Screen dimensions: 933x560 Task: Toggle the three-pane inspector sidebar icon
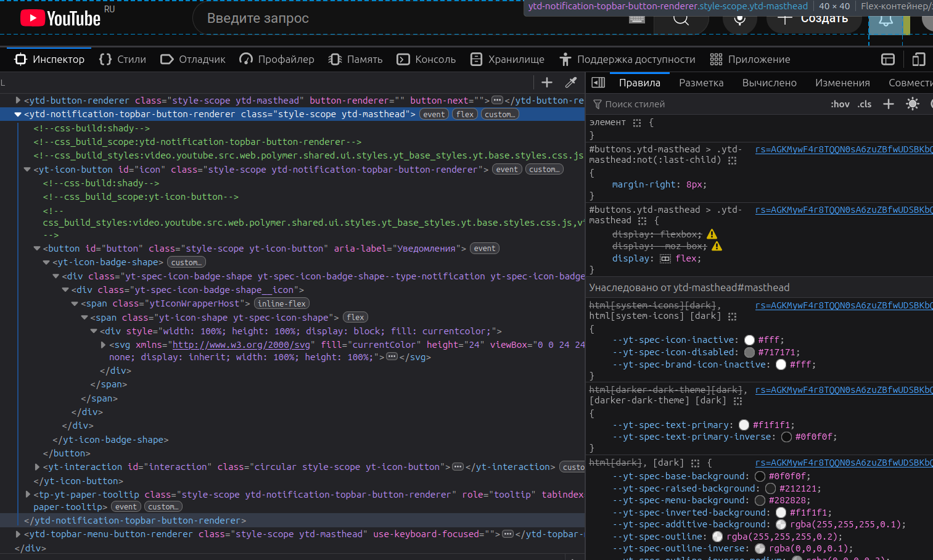(x=598, y=83)
